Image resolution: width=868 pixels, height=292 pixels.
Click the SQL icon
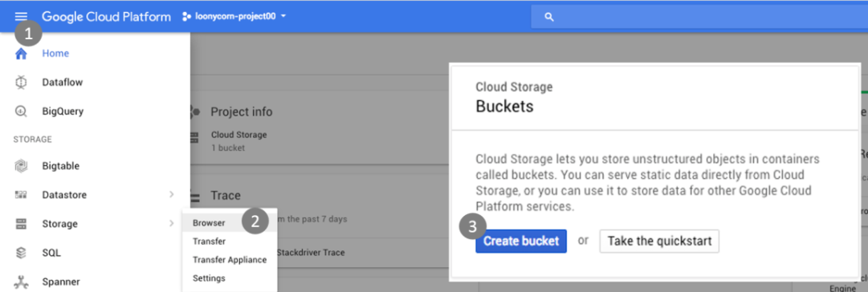tap(21, 253)
